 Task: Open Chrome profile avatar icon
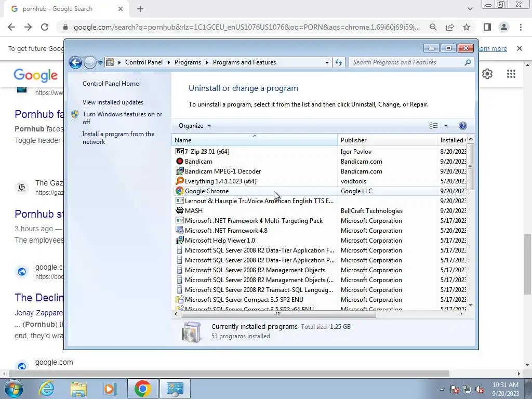504,27
